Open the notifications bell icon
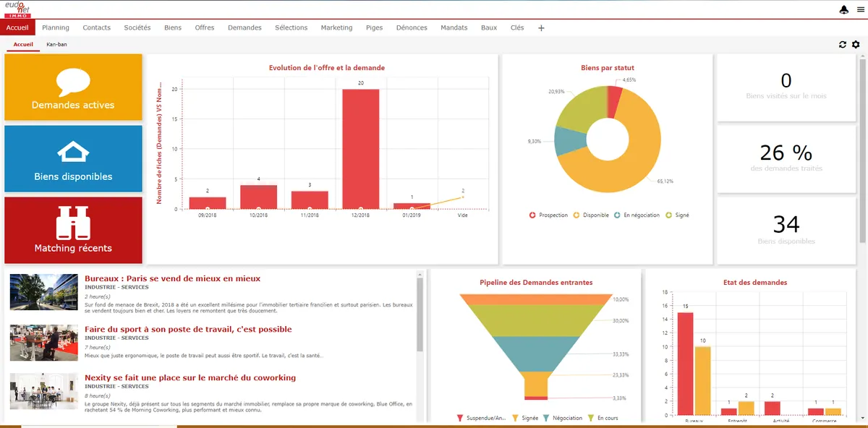This screenshot has width=868, height=428. tap(844, 9)
